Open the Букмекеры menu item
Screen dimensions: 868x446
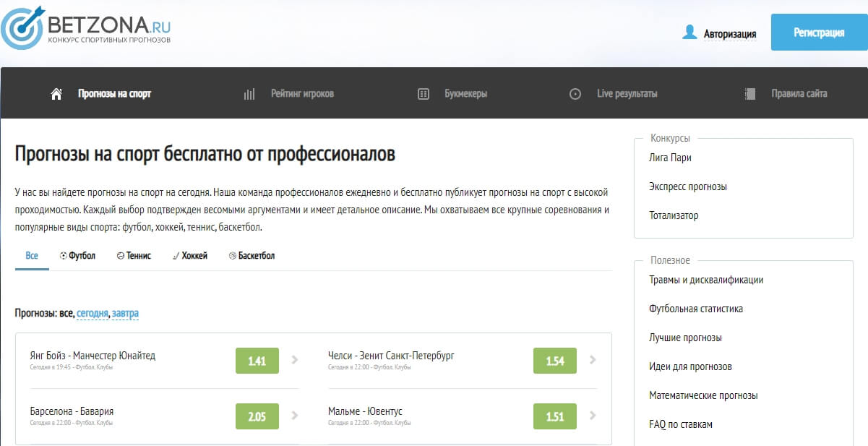point(465,94)
